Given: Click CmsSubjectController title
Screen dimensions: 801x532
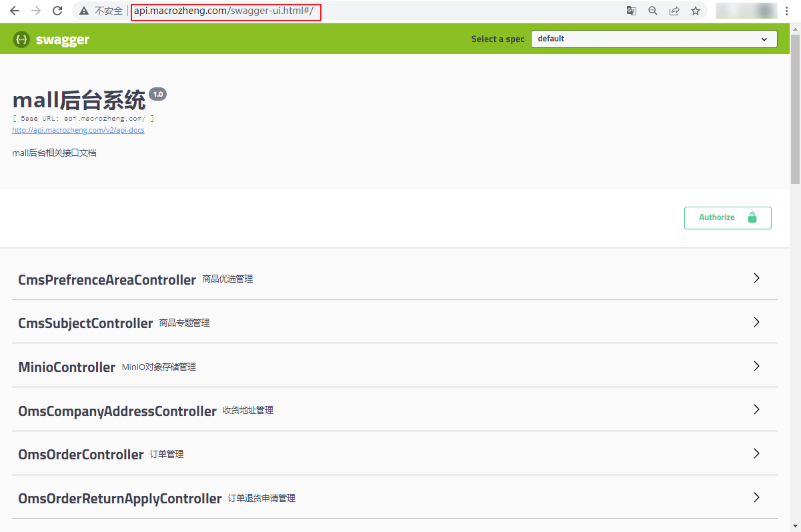Looking at the screenshot, I should 85,323.
